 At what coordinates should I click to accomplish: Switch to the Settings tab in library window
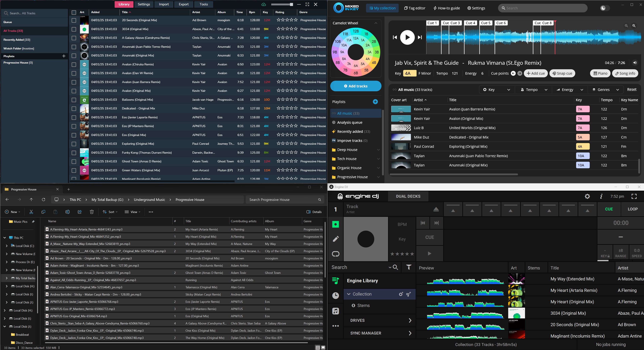pos(144,4)
